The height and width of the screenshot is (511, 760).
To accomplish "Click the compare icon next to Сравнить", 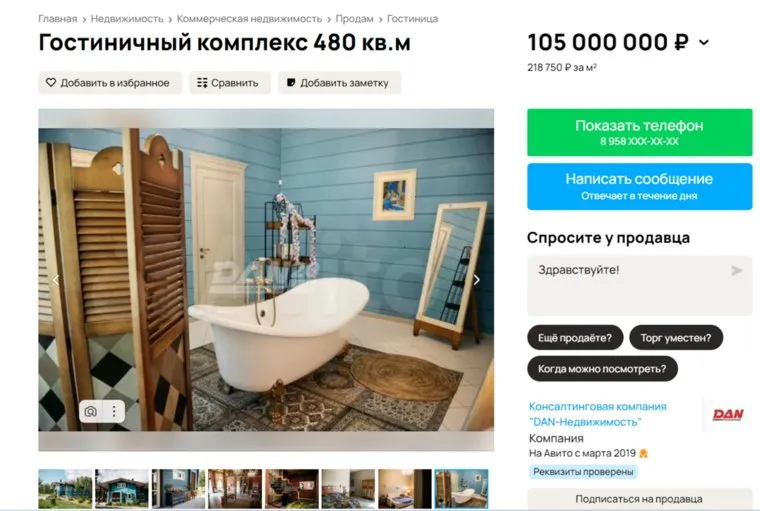I will [x=202, y=83].
